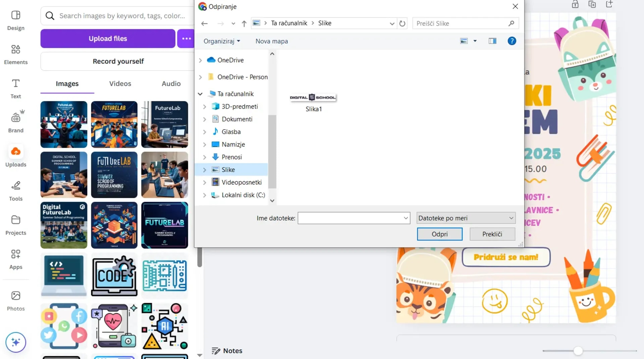Viewport: 644px width, 359px height.
Task: Click the lock icon above the design
Action: click(x=575, y=5)
